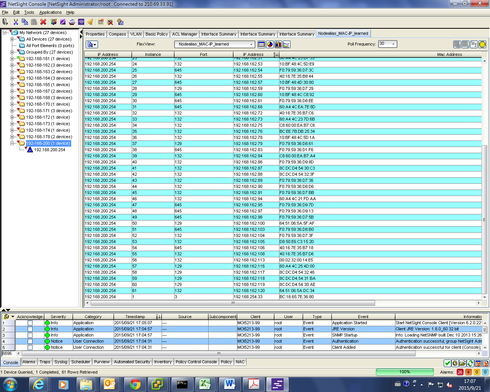Screen dimensions: 490x392
Task: Click the vertical scrollbar of the data table
Action: (484, 219)
